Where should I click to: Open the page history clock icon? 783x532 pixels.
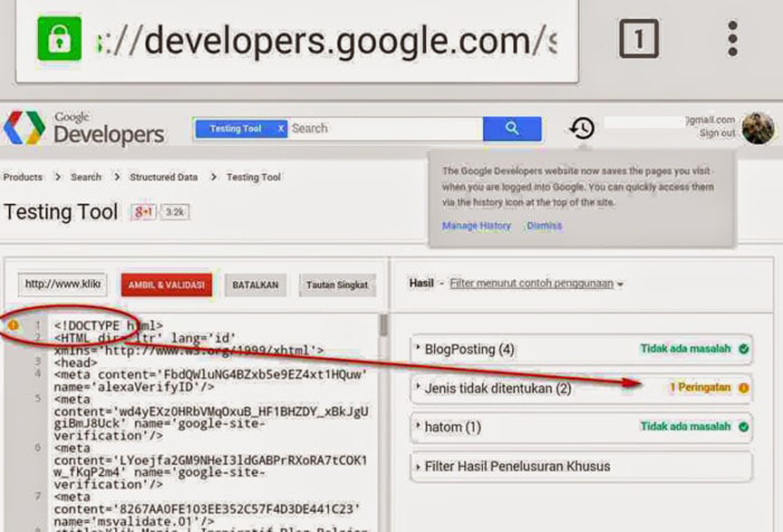click(582, 129)
